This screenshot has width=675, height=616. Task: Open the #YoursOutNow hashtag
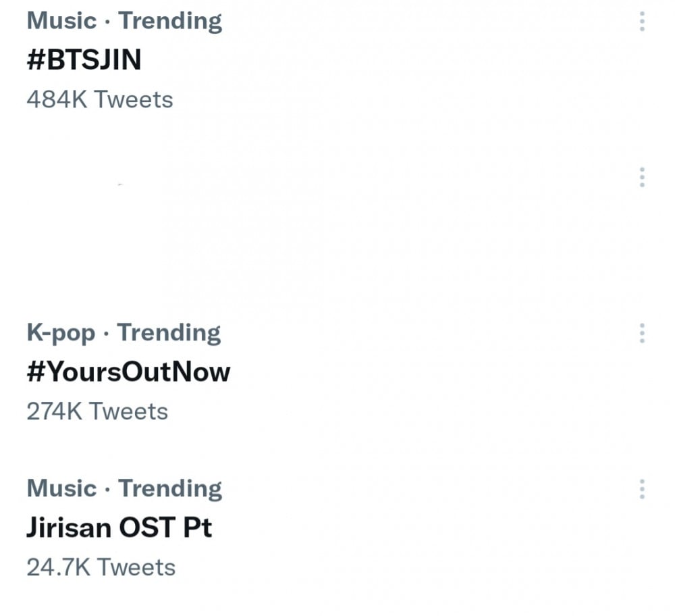(128, 371)
